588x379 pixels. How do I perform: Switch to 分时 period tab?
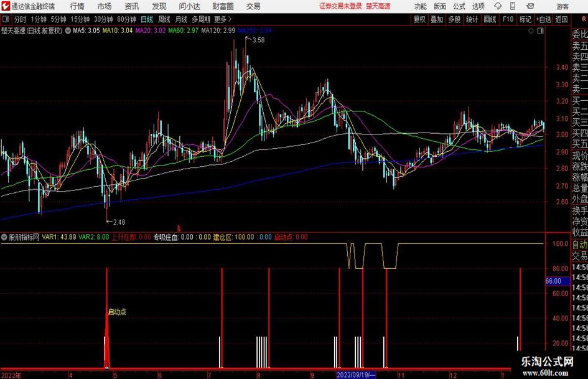coord(20,19)
